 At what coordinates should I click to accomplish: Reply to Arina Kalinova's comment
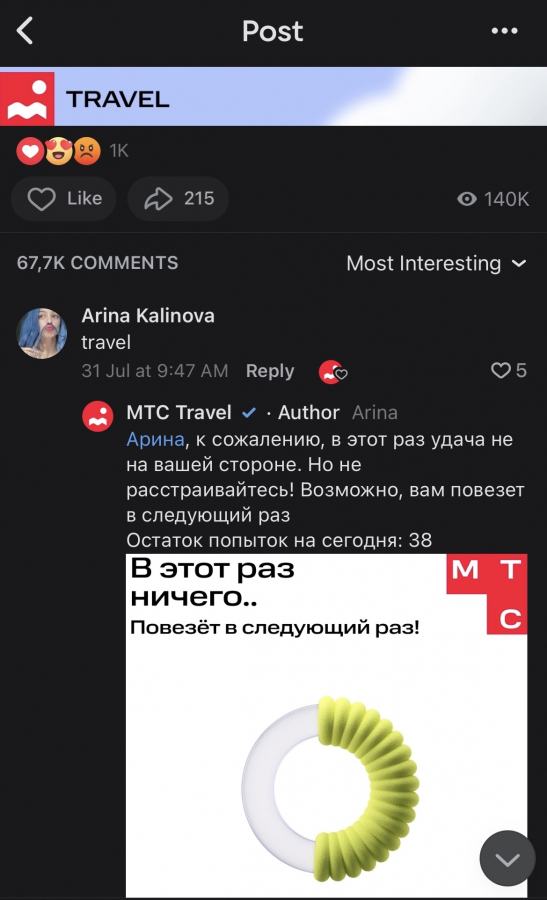point(270,371)
